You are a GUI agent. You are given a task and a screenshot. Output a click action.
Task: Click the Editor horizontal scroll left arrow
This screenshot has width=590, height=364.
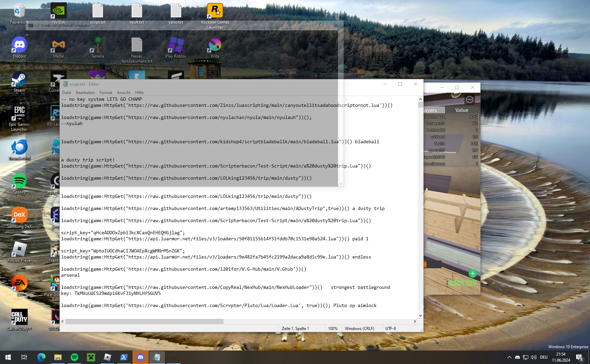[x=62, y=322]
